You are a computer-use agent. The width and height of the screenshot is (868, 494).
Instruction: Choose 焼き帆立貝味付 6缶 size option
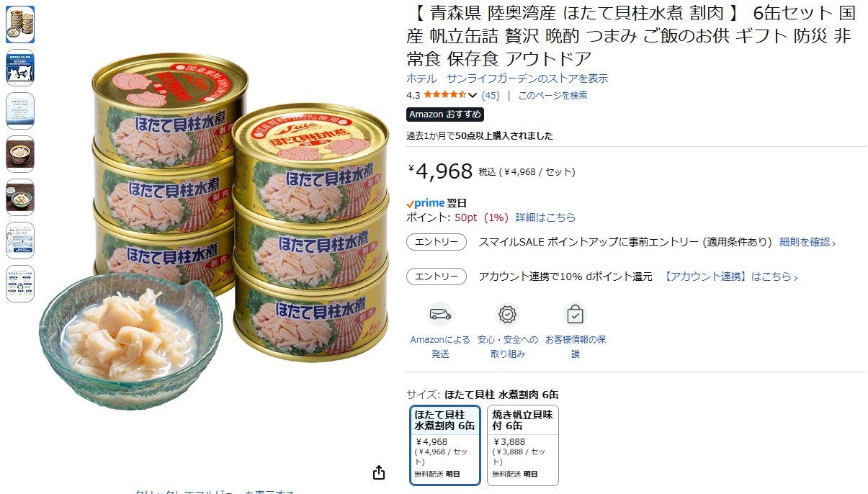click(x=523, y=445)
